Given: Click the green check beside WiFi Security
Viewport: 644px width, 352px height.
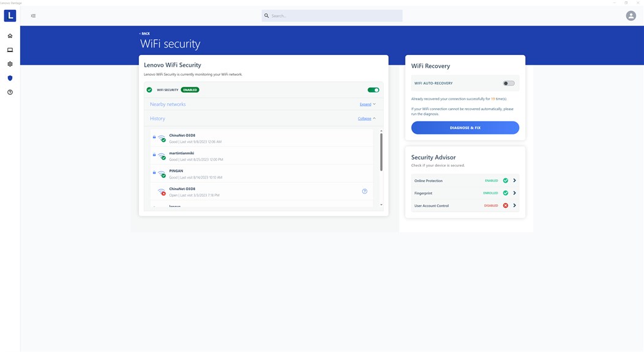Looking at the screenshot, I should 149,90.
